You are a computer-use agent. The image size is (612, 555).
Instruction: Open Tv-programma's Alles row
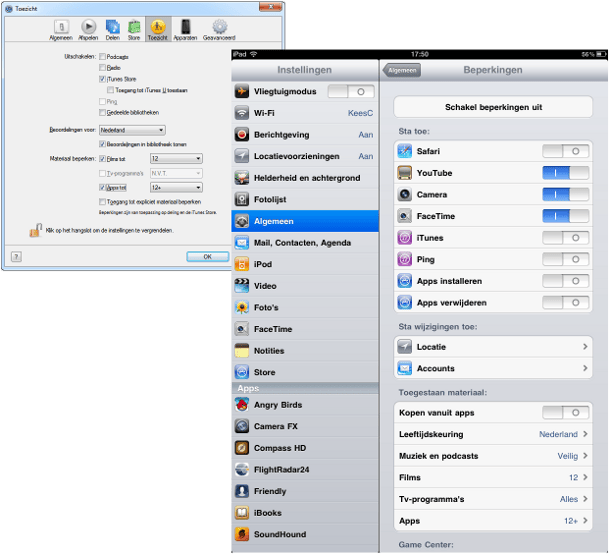click(493, 499)
